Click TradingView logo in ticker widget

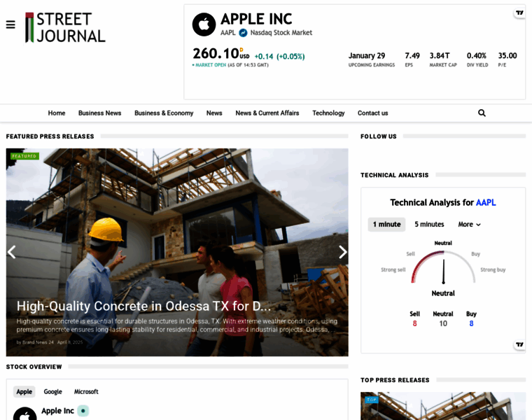pyautogui.click(x=519, y=13)
